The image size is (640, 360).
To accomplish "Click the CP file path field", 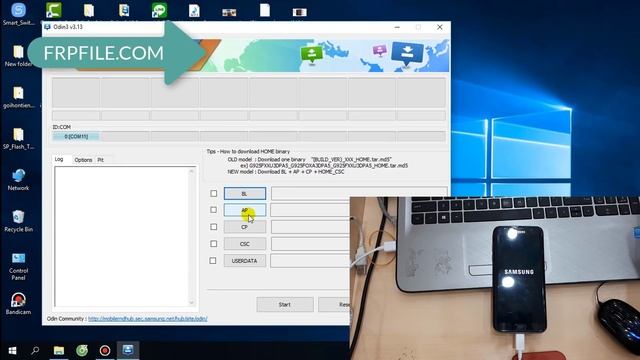I will coord(310,227).
